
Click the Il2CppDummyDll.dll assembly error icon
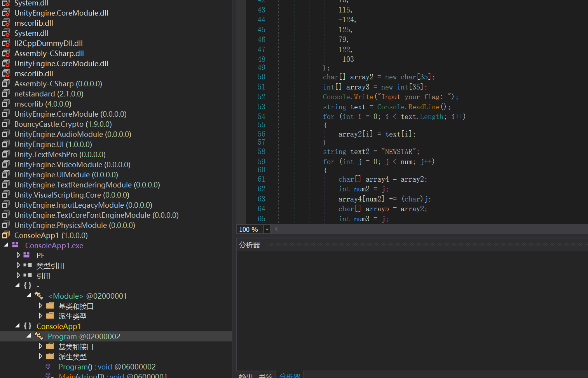click(6, 43)
